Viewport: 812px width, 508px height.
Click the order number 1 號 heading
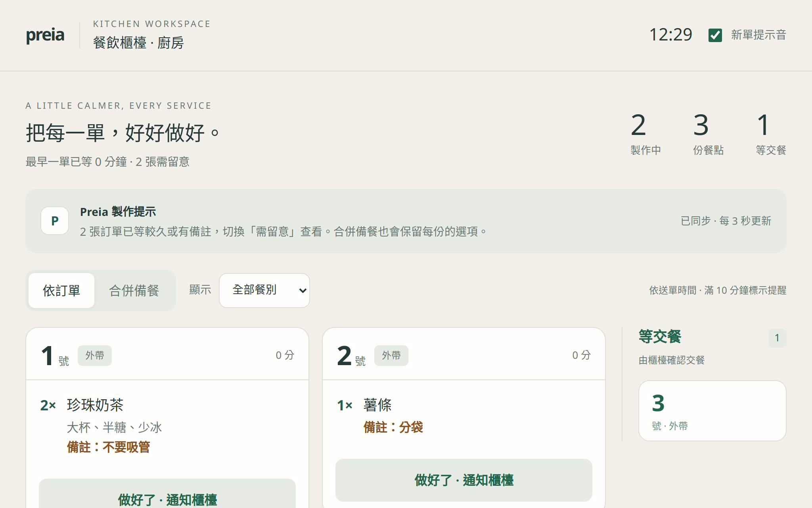tap(55, 356)
